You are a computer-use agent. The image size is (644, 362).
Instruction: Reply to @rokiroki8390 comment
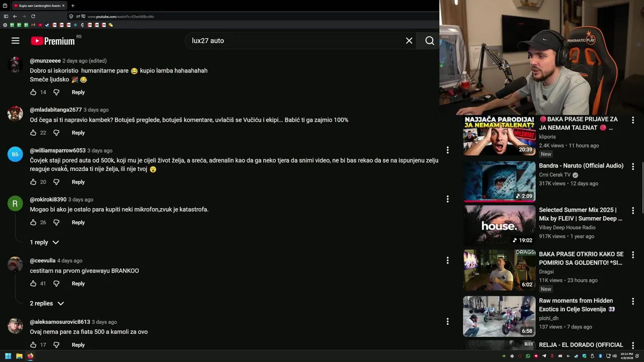pos(78,222)
